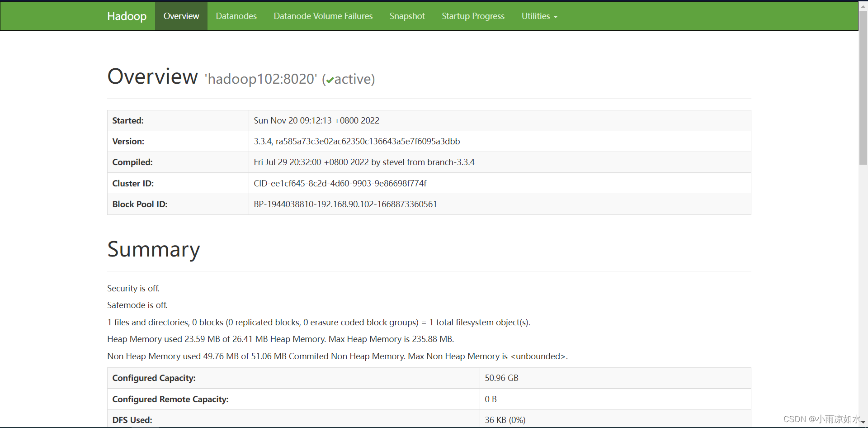Click the Summary section heading
868x428 pixels.
pos(154,249)
